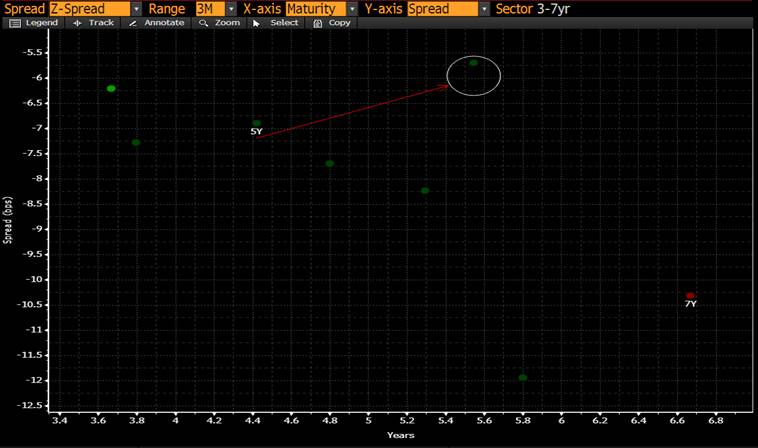Select the point near 5.3 years, -8.2 spread
This screenshot has width=758, height=448.
pos(425,190)
